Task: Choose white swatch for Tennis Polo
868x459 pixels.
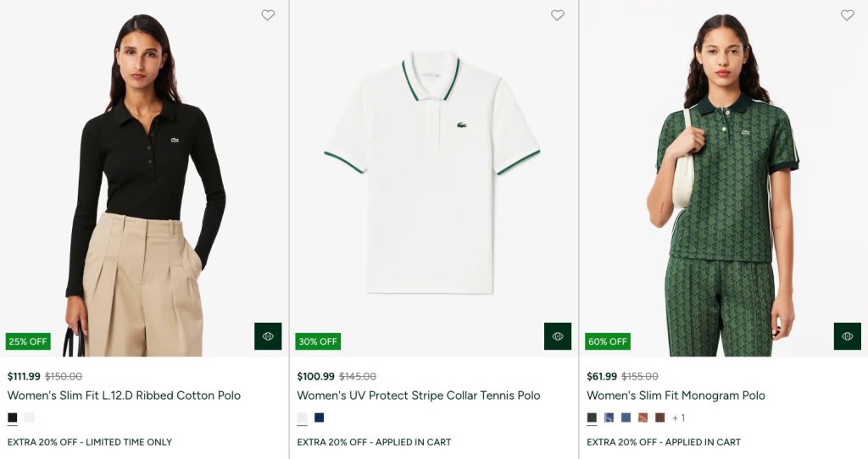Action: pyautogui.click(x=303, y=418)
